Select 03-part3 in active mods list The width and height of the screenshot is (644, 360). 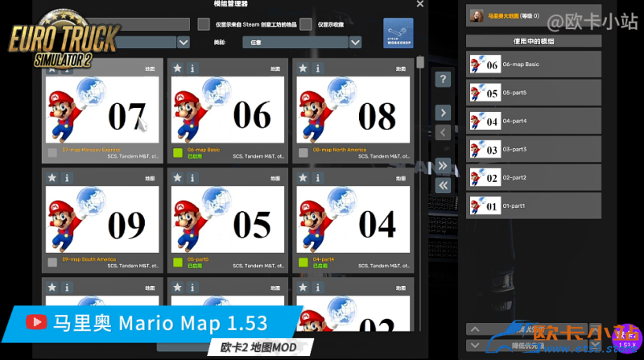point(534,150)
